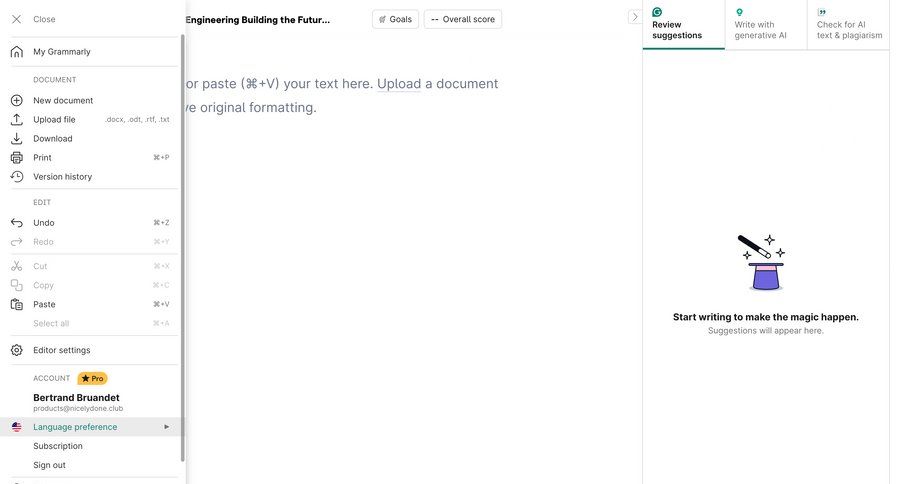Choose Download from the menu
This screenshot has width=900, height=484.
point(92,138)
